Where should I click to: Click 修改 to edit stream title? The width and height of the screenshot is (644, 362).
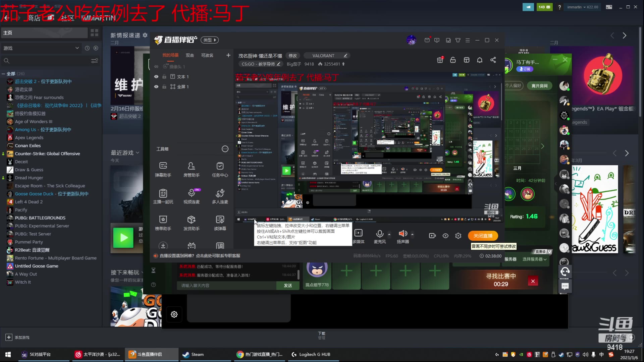coord(293,56)
